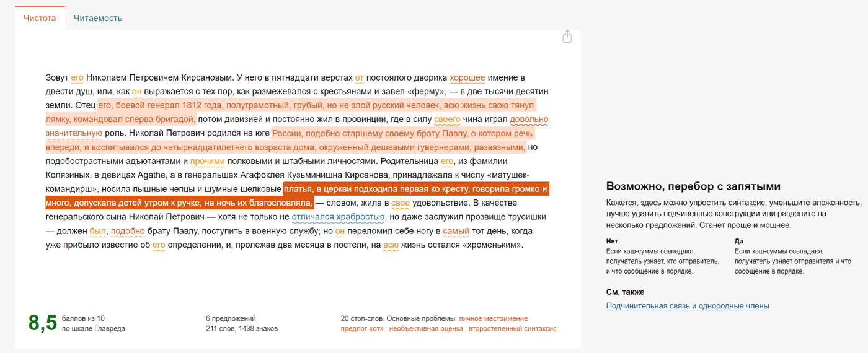Click the Да example heading

click(x=739, y=241)
